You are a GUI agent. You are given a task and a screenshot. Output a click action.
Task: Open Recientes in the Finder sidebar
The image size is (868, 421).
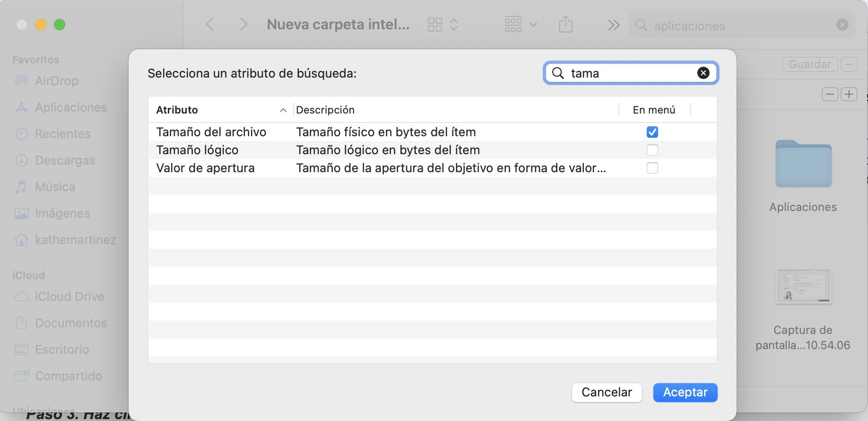(x=52, y=134)
